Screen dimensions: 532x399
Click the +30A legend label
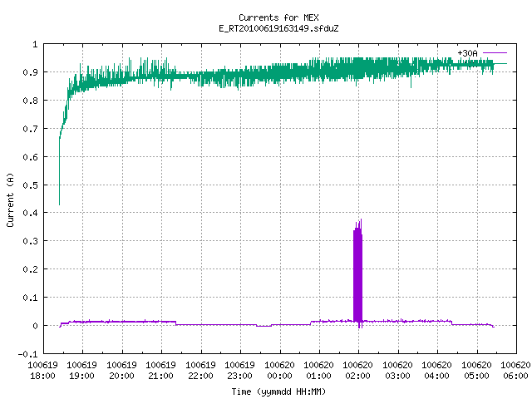point(467,53)
